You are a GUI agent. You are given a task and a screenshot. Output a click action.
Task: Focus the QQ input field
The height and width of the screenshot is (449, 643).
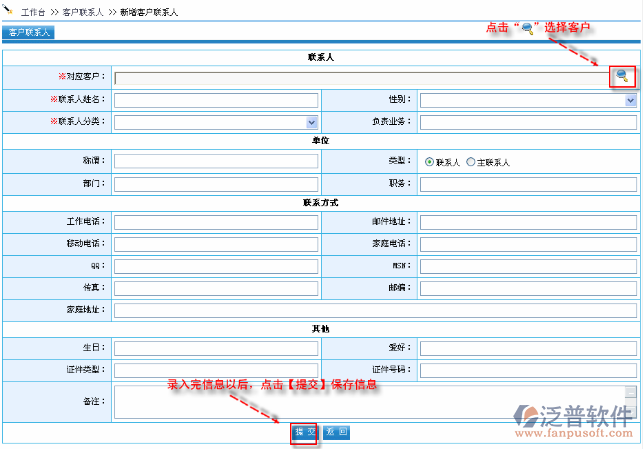coord(216,267)
